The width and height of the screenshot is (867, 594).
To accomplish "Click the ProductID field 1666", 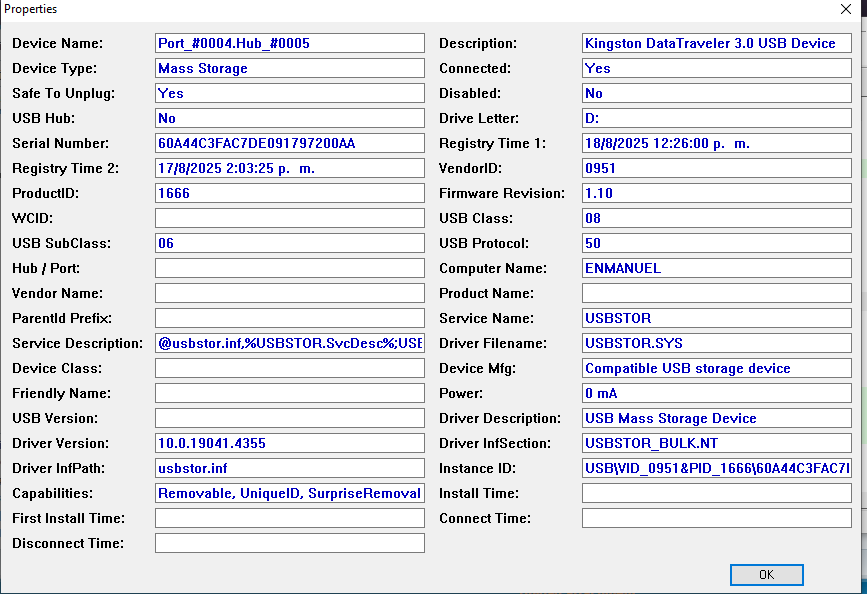I will 290,193.
